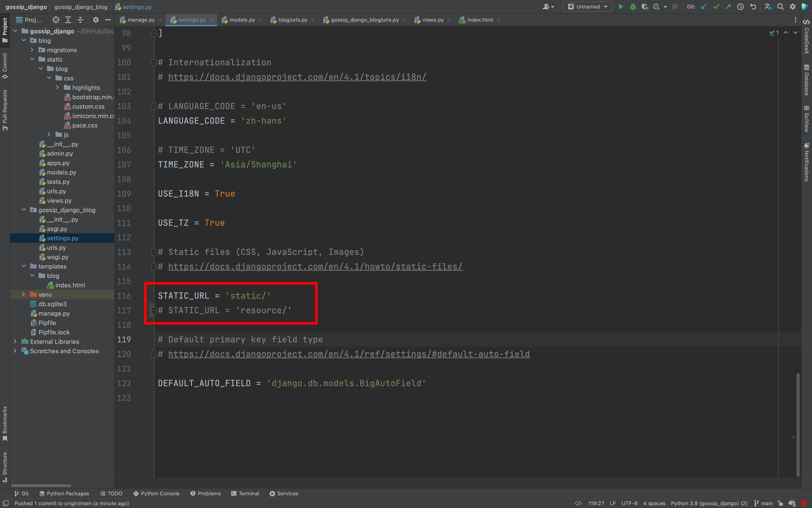This screenshot has width=812, height=508.
Task: Click the Profile run icon
Action: (657, 7)
